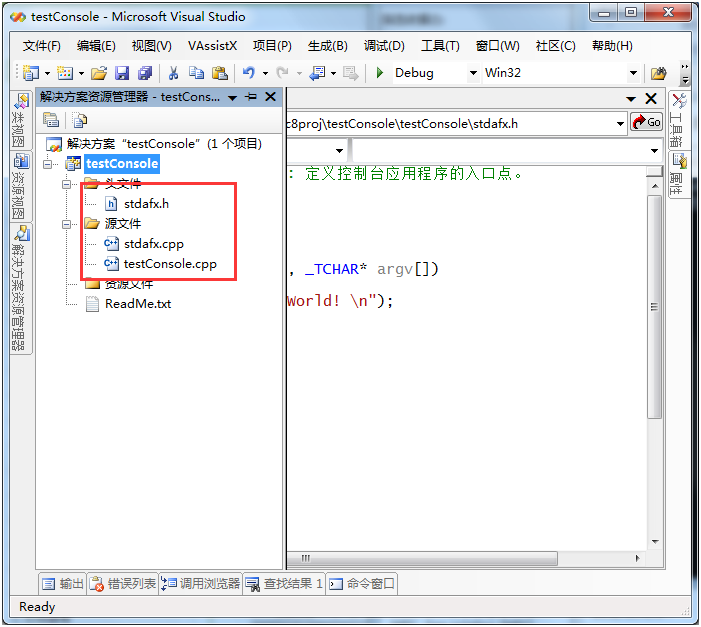Cut selection with the scissors icon

tap(173, 73)
